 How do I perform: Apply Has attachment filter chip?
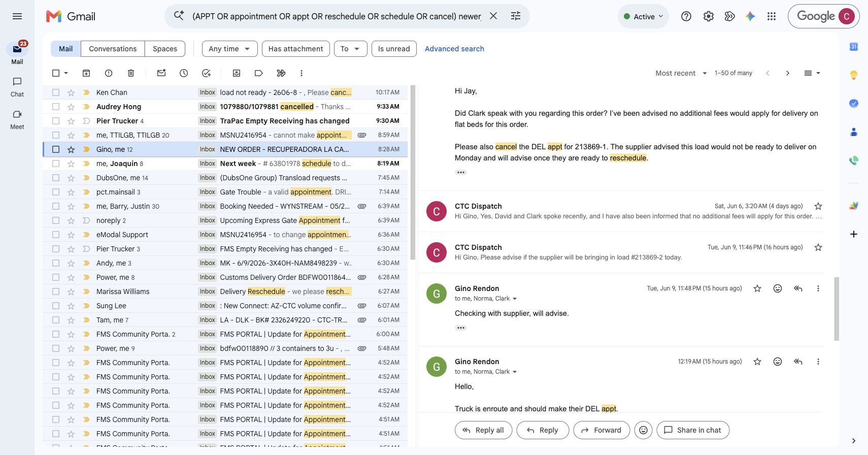[295, 49]
